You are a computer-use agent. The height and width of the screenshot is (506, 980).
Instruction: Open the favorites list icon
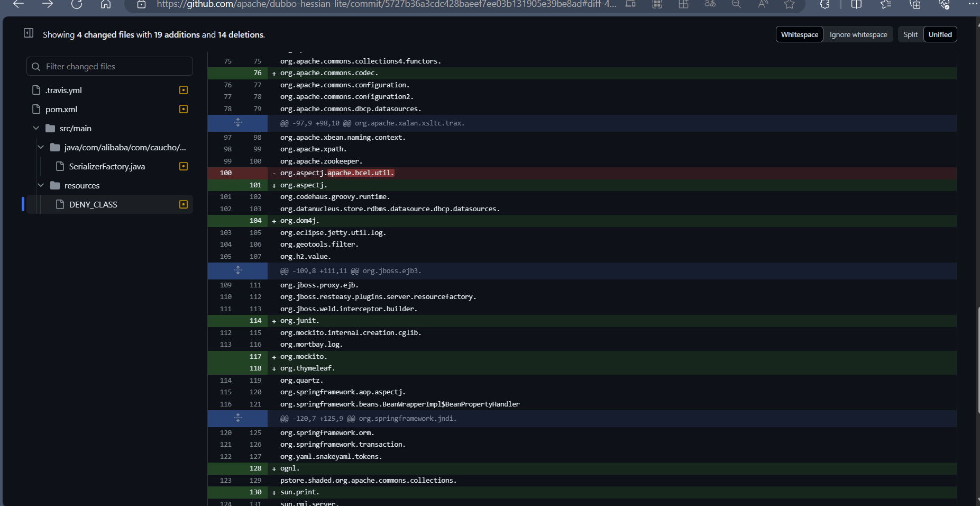click(x=886, y=4)
